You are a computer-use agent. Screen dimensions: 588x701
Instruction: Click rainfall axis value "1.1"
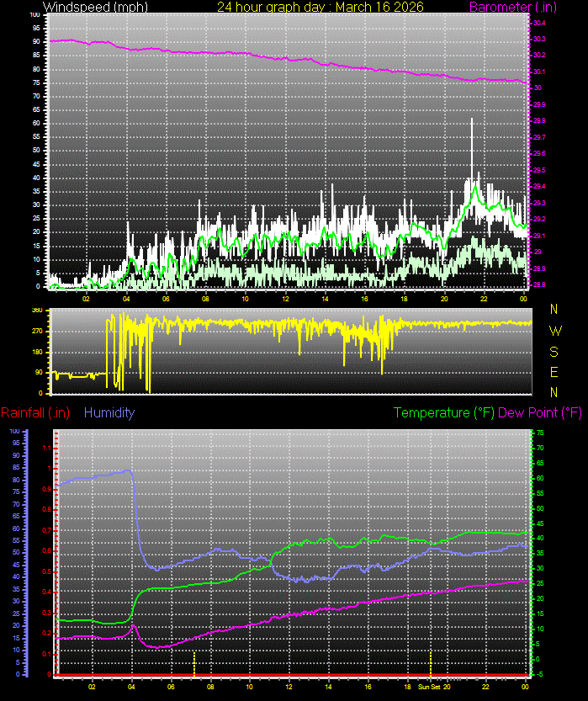pyautogui.click(x=47, y=448)
